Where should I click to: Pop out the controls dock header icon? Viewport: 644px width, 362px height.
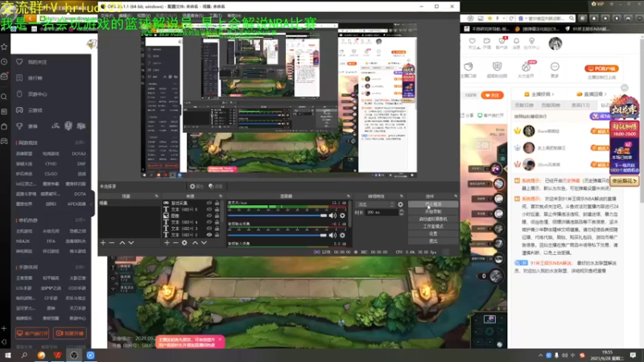456,196
